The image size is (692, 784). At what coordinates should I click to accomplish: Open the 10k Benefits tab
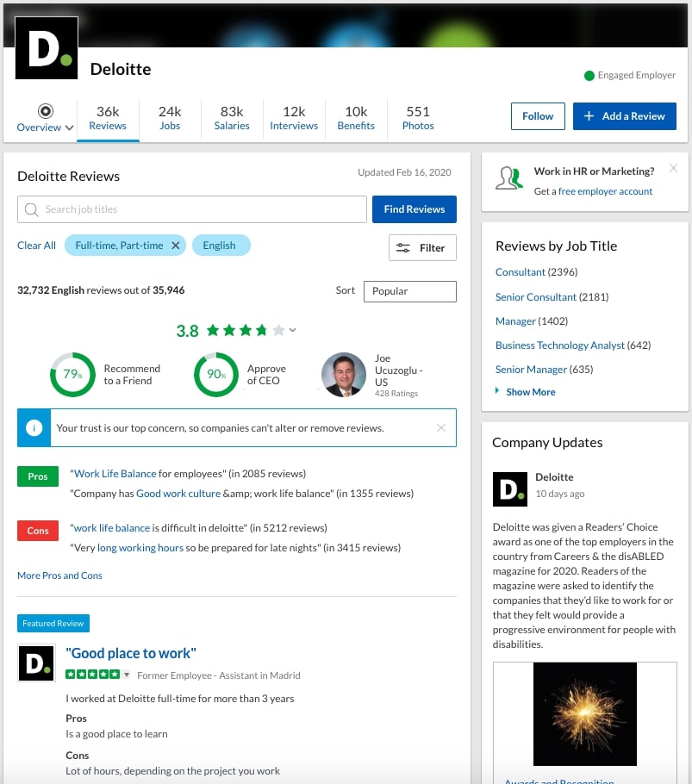click(x=356, y=119)
